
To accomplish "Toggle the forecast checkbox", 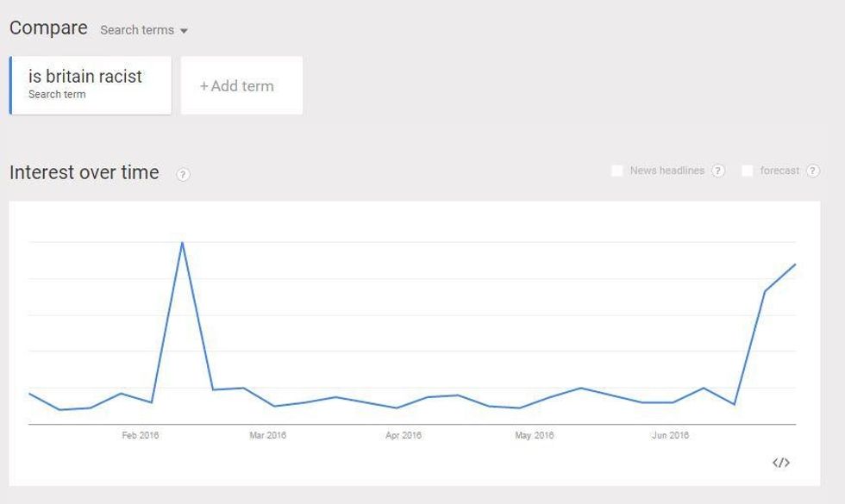I will click(x=748, y=171).
